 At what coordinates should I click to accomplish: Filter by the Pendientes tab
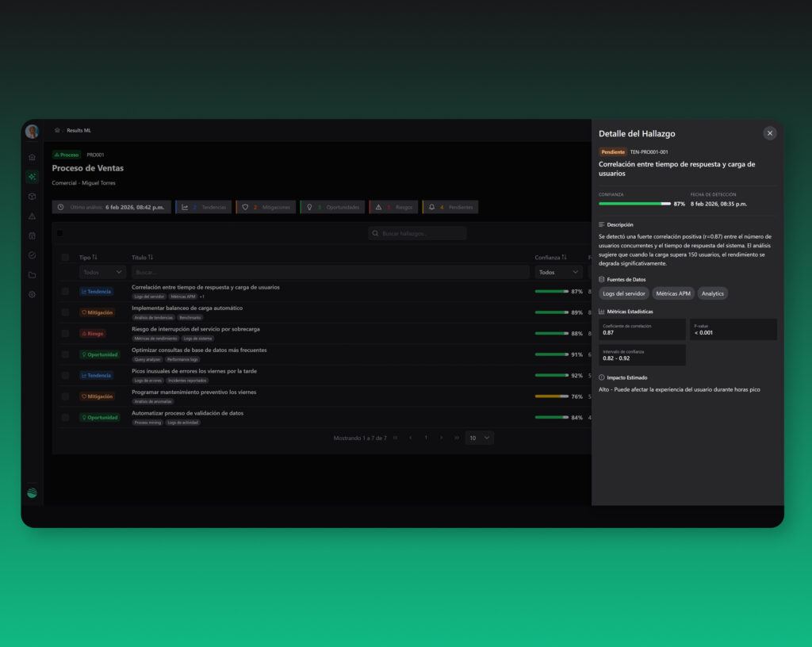tap(450, 207)
